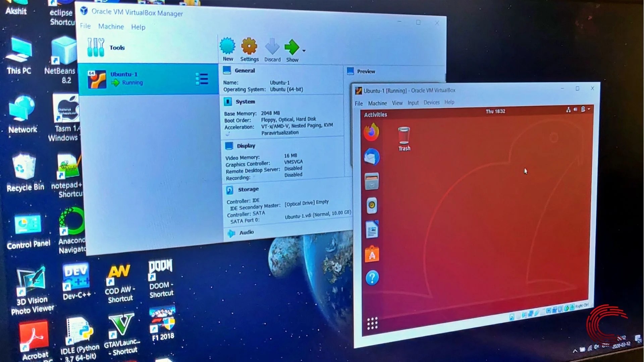
Task: Select the Dev-C++ desktop icon
Action: coord(76,281)
